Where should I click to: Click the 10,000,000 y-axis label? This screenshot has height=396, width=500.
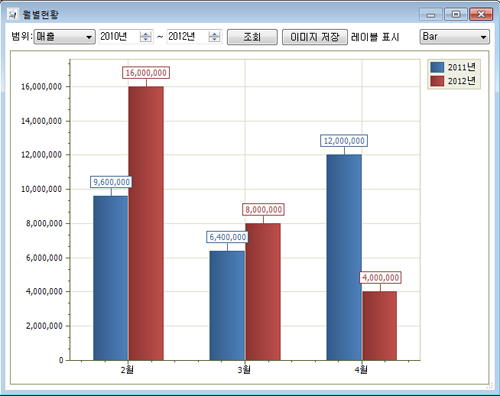click(x=42, y=189)
